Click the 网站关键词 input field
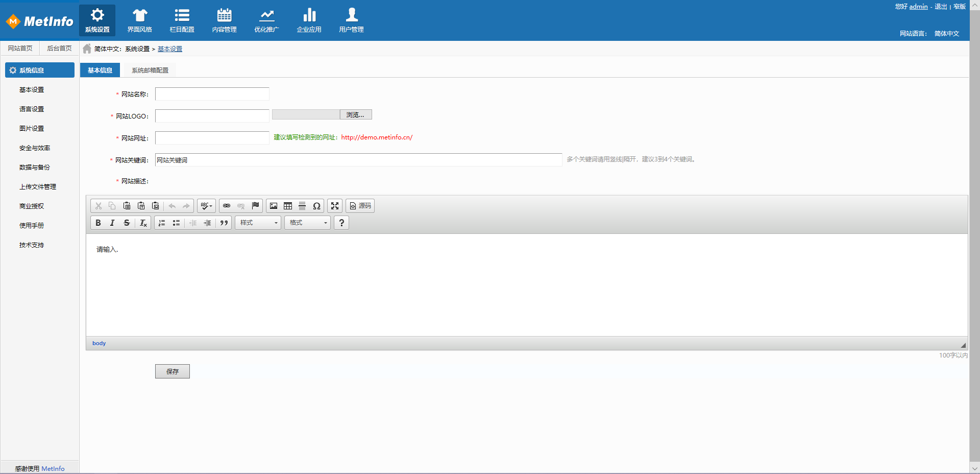 [x=358, y=160]
